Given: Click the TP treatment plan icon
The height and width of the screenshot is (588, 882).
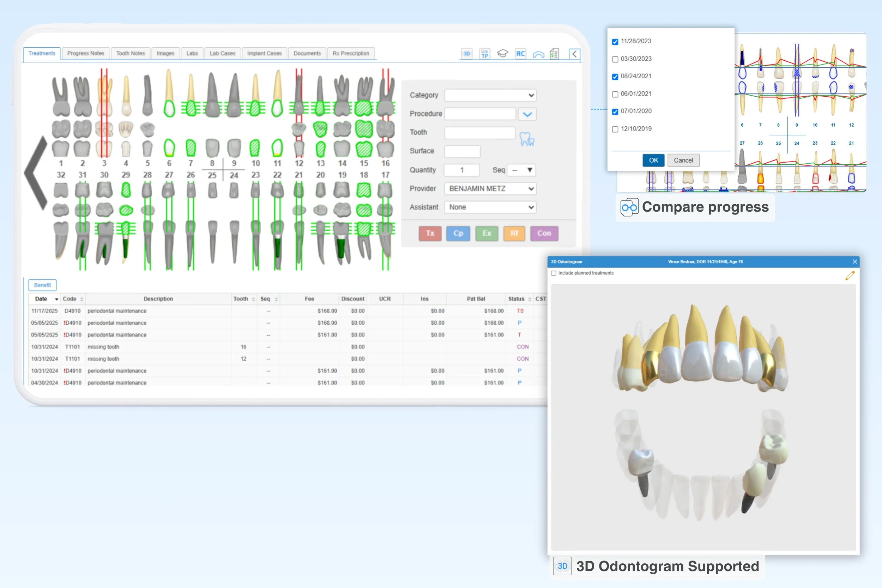Looking at the screenshot, I should tap(484, 54).
